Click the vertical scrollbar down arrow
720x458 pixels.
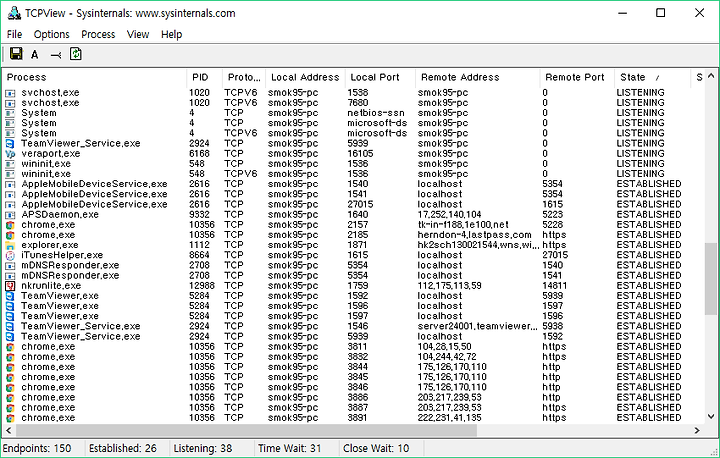click(x=711, y=417)
